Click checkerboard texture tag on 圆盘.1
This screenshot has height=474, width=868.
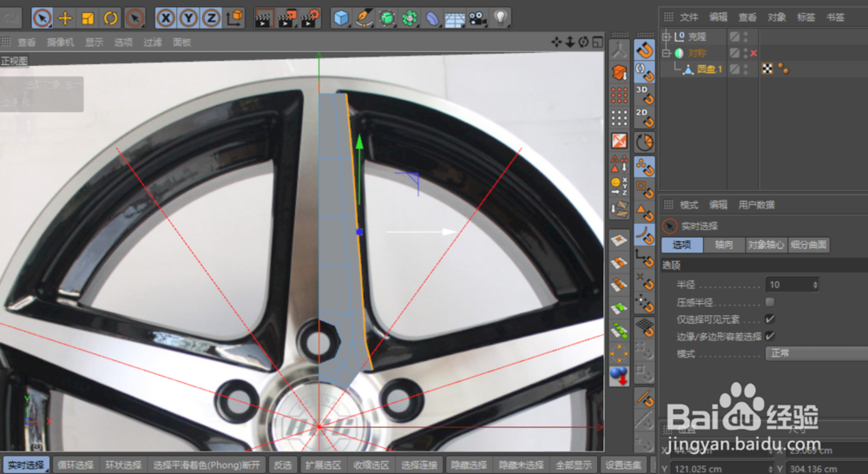point(767,69)
